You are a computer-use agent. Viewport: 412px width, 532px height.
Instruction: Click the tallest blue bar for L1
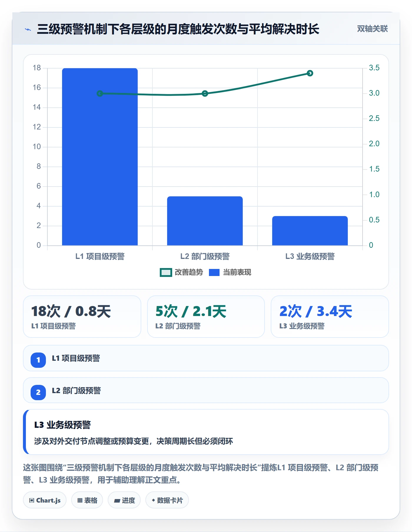tap(100, 157)
